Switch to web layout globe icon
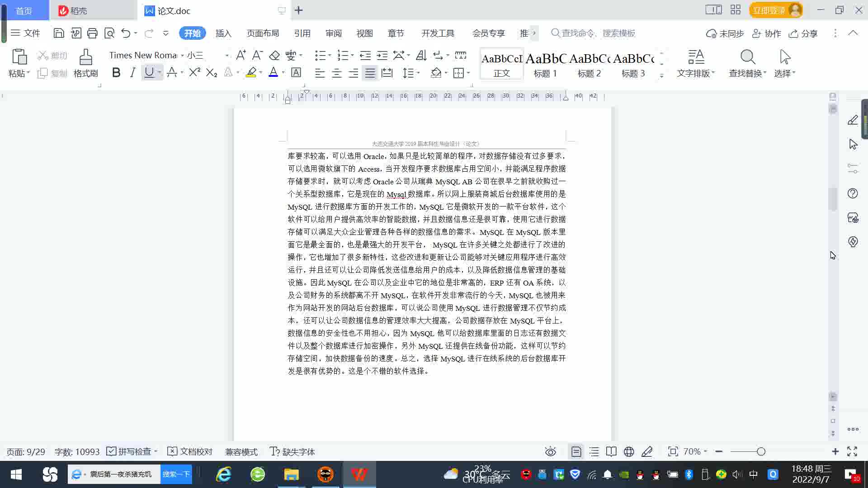Viewport: 868px width, 488px height. point(629,451)
